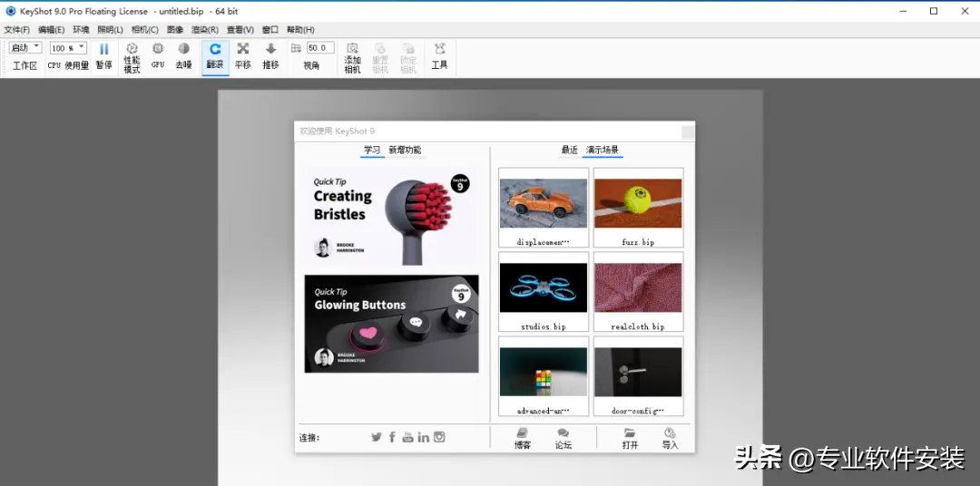Open realcloth.bip fabric scene
Image resolution: width=980 pixels, height=486 pixels.
(x=638, y=292)
